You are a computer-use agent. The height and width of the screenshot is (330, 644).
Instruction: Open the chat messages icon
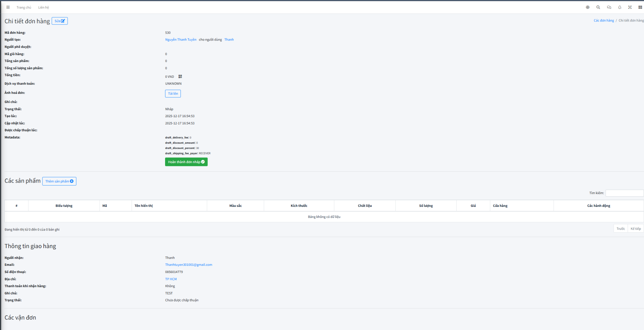click(x=609, y=7)
